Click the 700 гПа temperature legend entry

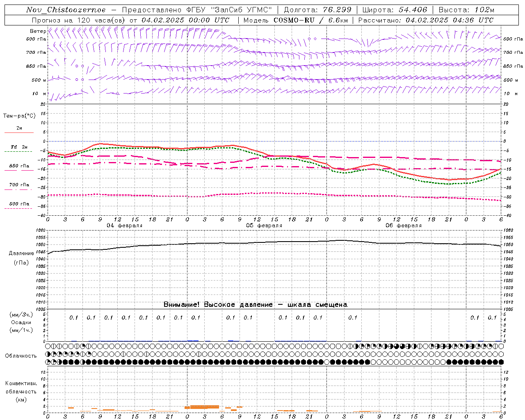tap(19, 185)
